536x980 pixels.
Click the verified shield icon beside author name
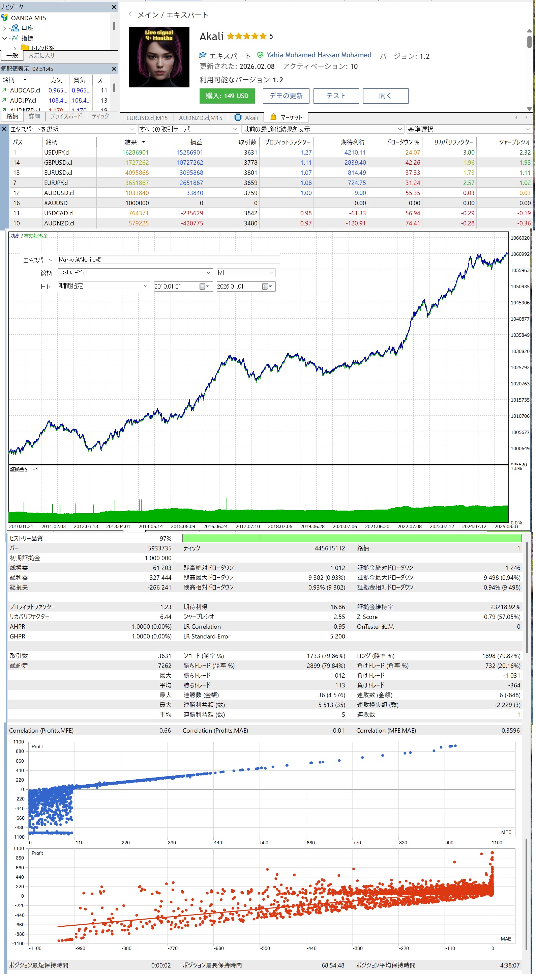[260, 55]
